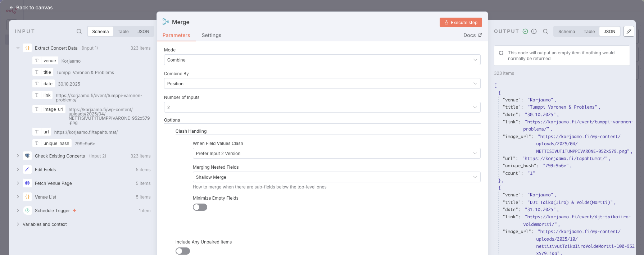Open Merging Nested Fields dropdown
This screenshot has height=255, width=644.
coord(336,177)
